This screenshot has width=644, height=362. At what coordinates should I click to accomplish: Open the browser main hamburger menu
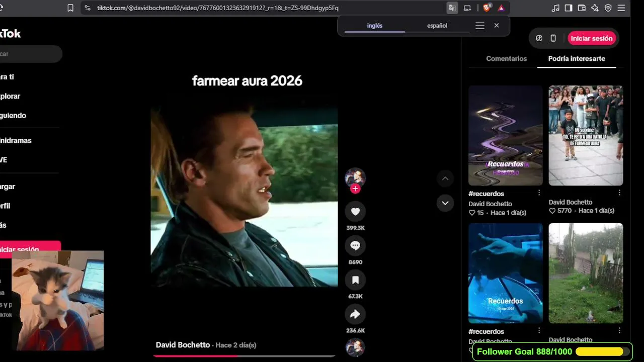pos(621,8)
